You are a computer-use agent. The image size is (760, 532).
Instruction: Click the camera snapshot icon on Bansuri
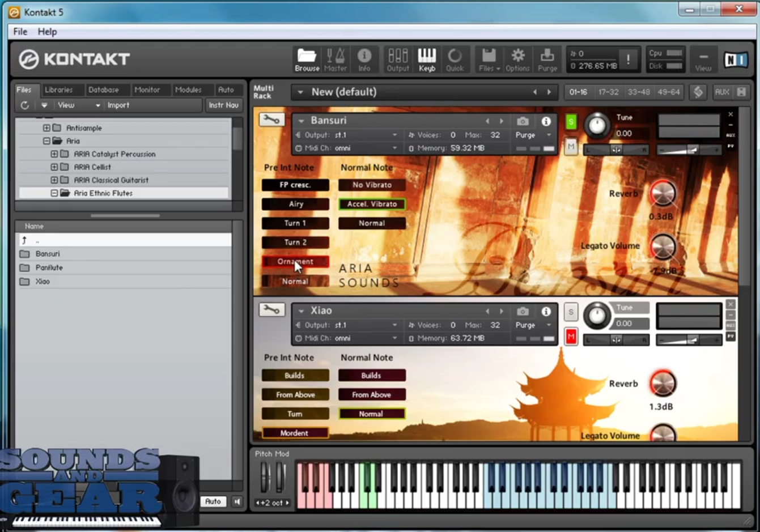pos(523,121)
